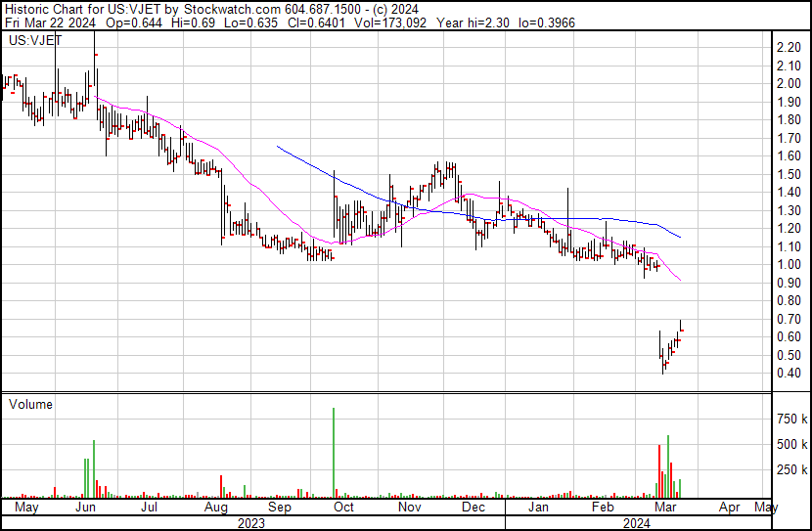This screenshot has height=531, width=812.
Task: Click the 750 k volume axis label
Action: pyautogui.click(x=790, y=419)
